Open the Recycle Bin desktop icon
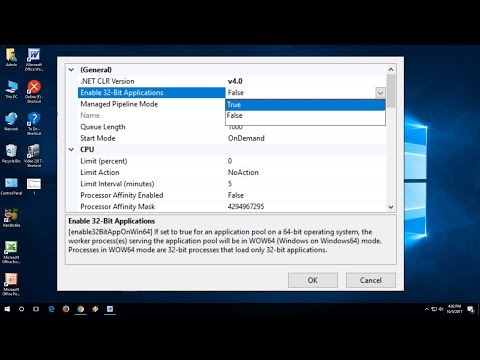Viewport: 480px width, 360px height. (11, 154)
